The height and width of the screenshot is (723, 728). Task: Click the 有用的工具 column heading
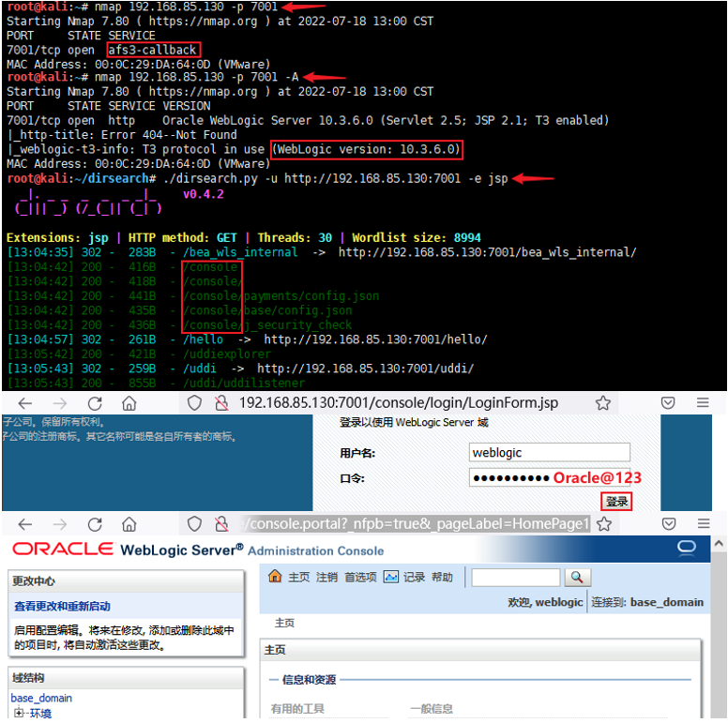pyautogui.click(x=297, y=709)
